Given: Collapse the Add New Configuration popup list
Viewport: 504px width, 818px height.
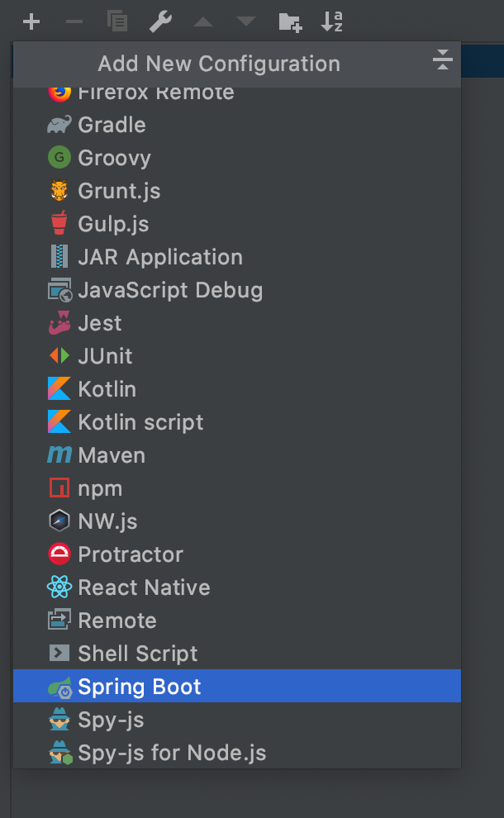Looking at the screenshot, I should coord(442,59).
